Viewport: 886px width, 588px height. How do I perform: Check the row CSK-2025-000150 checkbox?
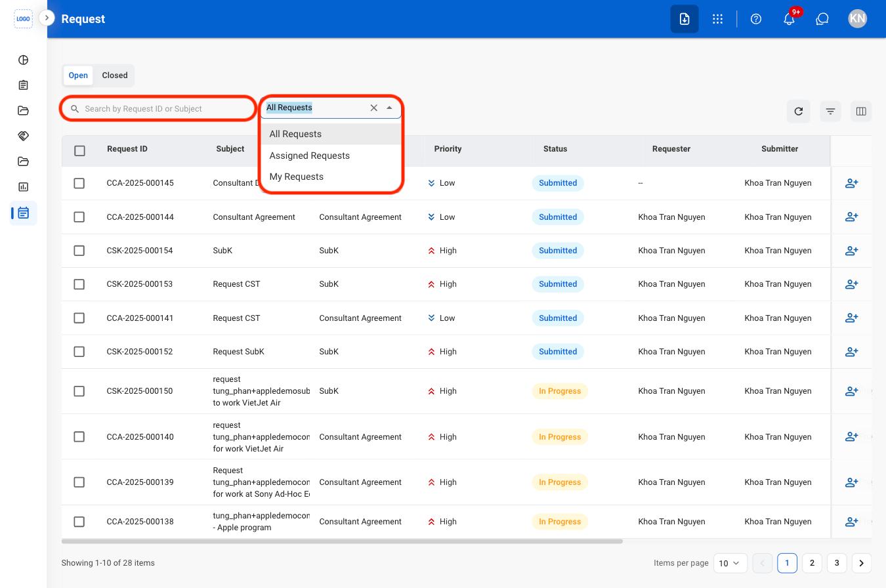[x=79, y=391]
